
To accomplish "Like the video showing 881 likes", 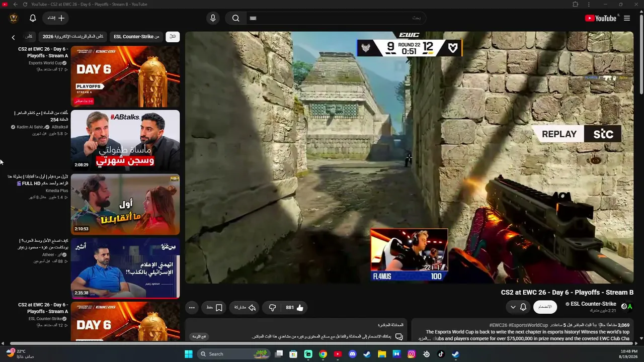I will [x=295, y=308].
